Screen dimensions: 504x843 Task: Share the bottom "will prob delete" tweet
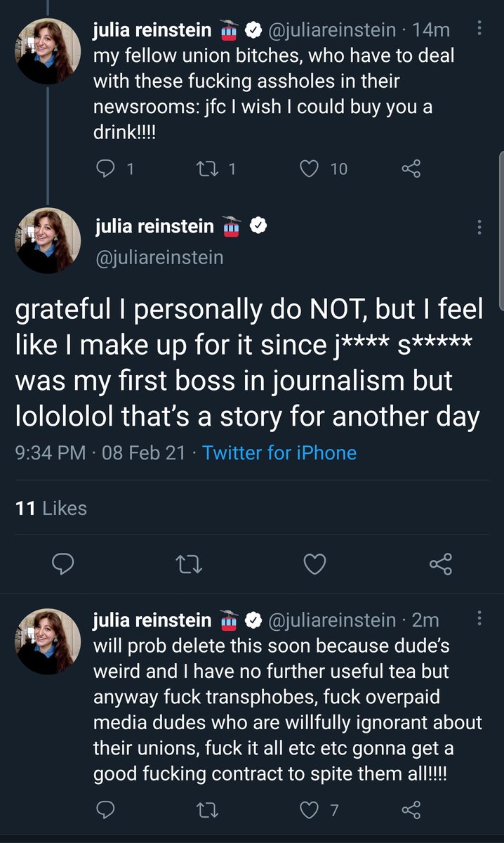[x=411, y=810]
